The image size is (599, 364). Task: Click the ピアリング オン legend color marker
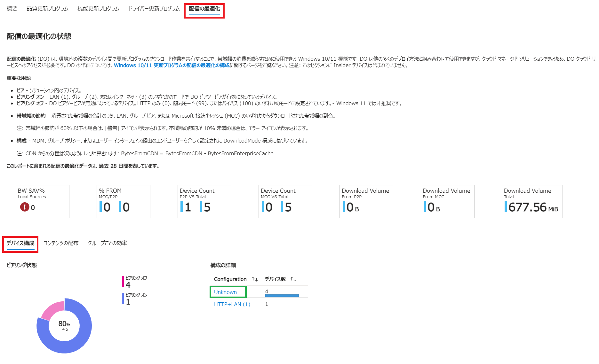[x=123, y=298]
